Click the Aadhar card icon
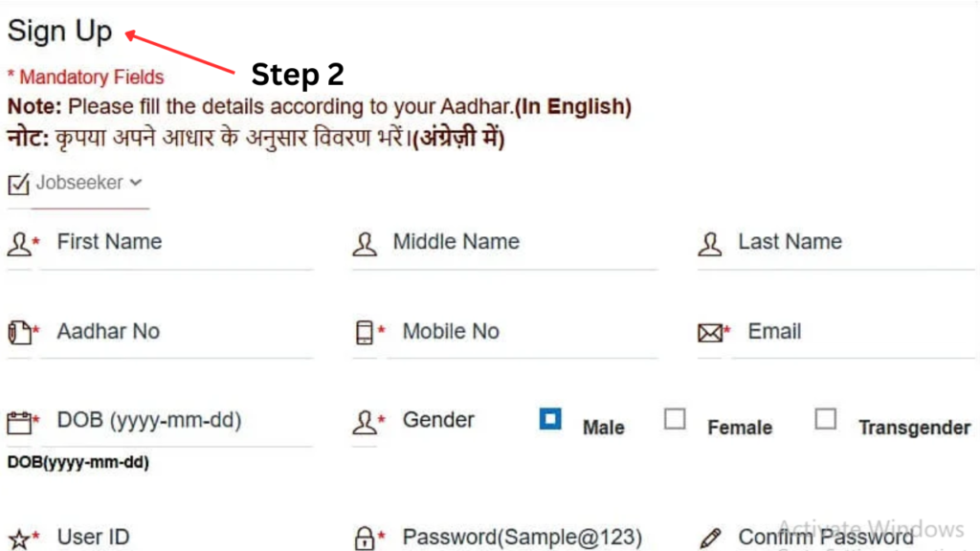 [19, 333]
